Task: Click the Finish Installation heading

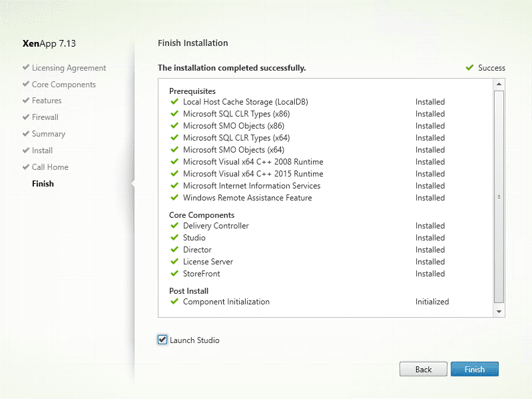Action: click(x=192, y=43)
